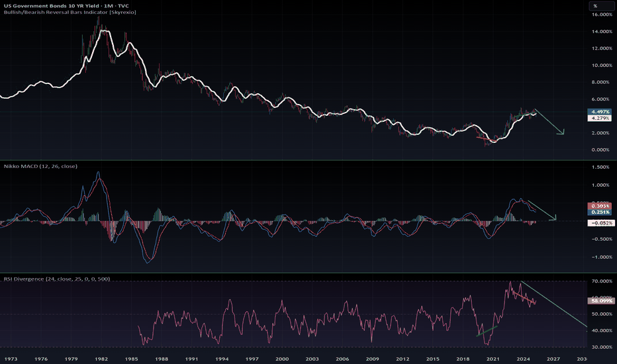This screenshot has height=364, width=617.
Task: Click the 2018 year label on time axis
Action: tap(463, 359)
